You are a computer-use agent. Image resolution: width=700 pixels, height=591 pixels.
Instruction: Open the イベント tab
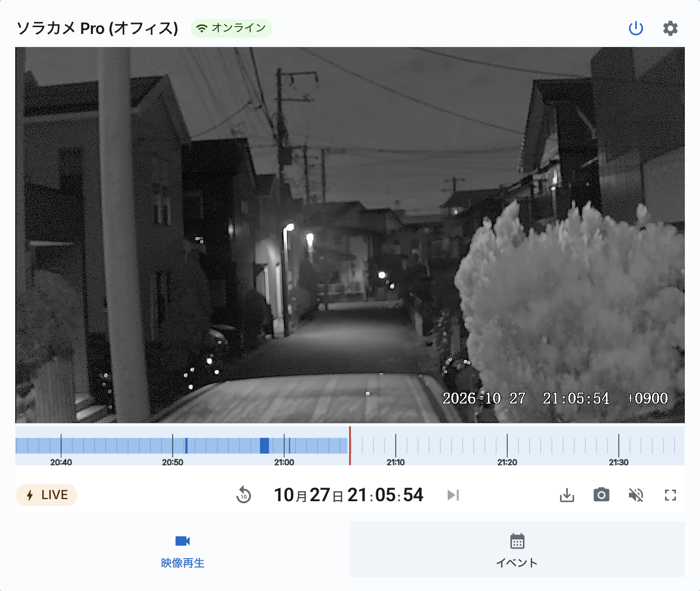517,549
